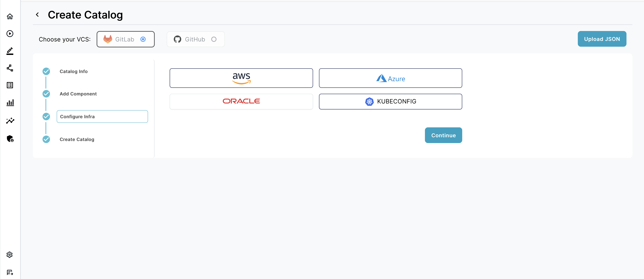Open the shield security sidebar icon
The image size is (644, 279).
pyautogui.click(x=10, y=139)
